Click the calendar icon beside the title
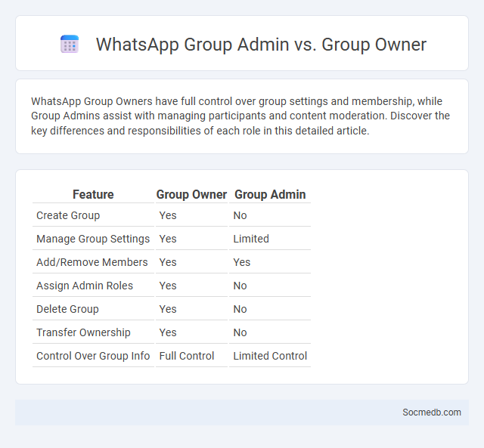484x448 pixels. tap(70, 44)
